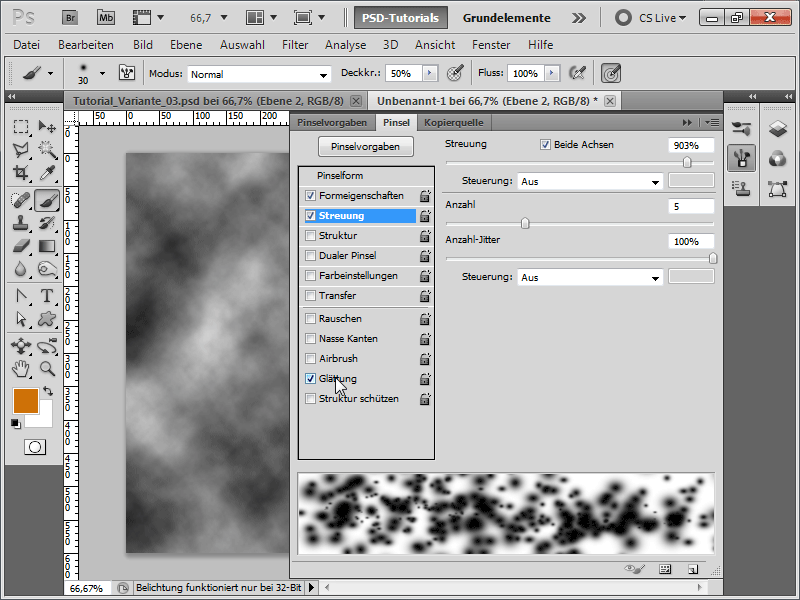Open the Modus blend mode dropdown
The image size is (800, 600).
pos(259,74)
